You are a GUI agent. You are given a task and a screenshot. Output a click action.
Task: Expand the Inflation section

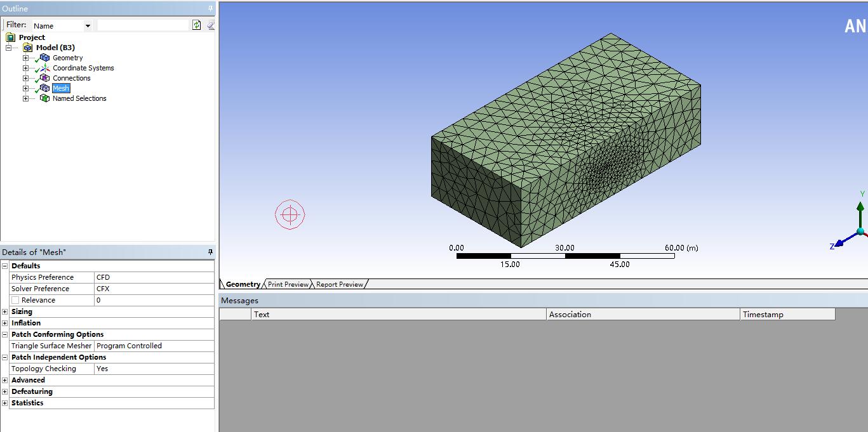point(5,323)
